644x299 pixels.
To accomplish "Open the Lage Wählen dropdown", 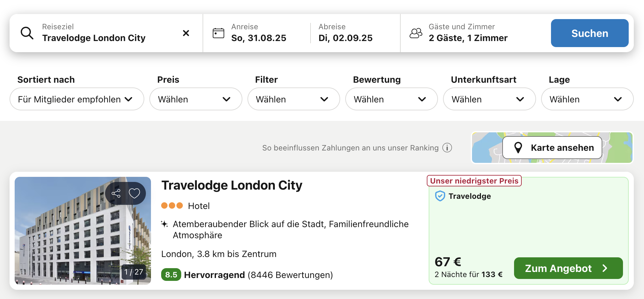I will pyautogui.click(x=587, y=99).
